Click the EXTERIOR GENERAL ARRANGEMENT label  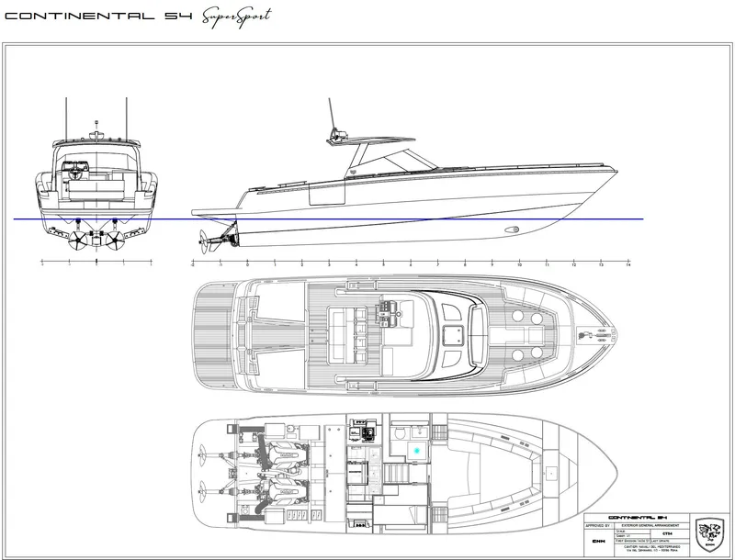click(x=650, y=525)
